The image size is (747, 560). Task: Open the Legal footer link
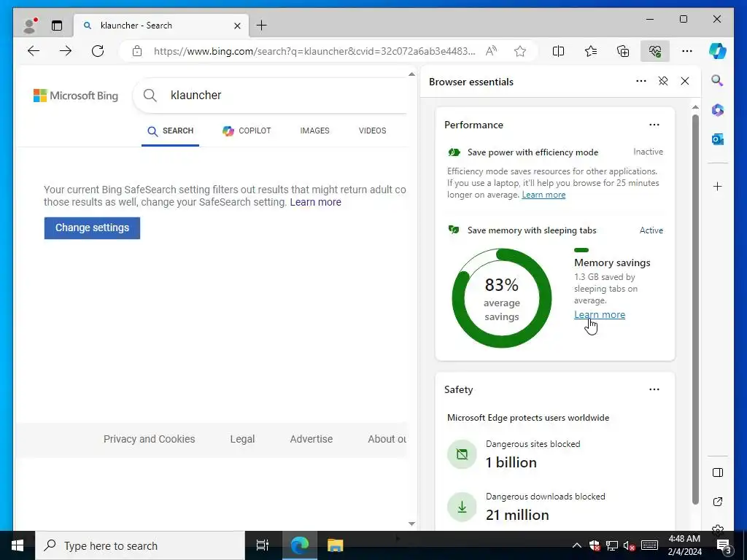(242, 439)
